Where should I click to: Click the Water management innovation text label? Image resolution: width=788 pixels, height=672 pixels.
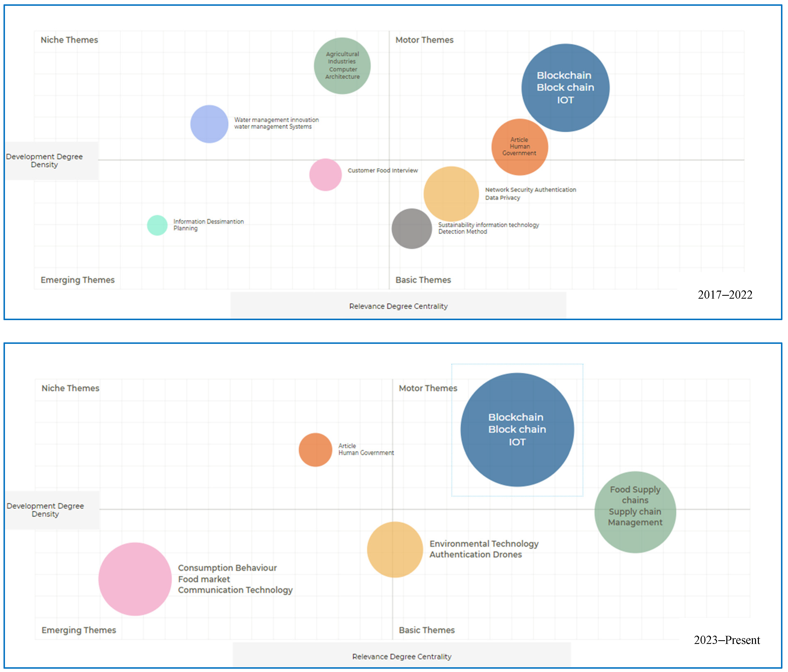point(276,120)
